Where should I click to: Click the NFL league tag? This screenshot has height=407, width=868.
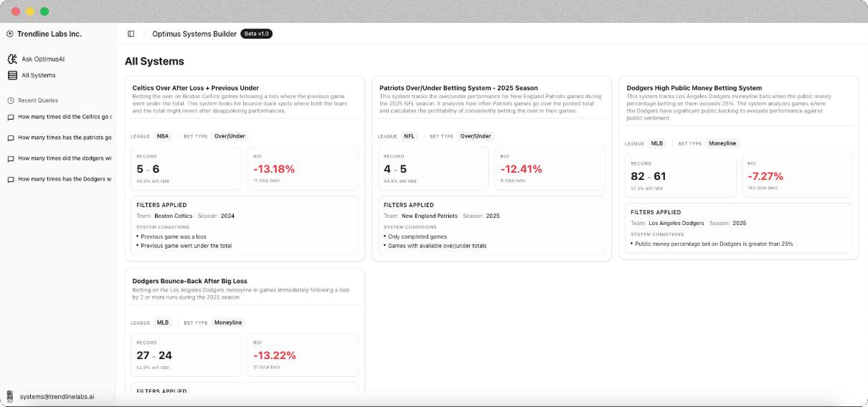click(409, 136)
